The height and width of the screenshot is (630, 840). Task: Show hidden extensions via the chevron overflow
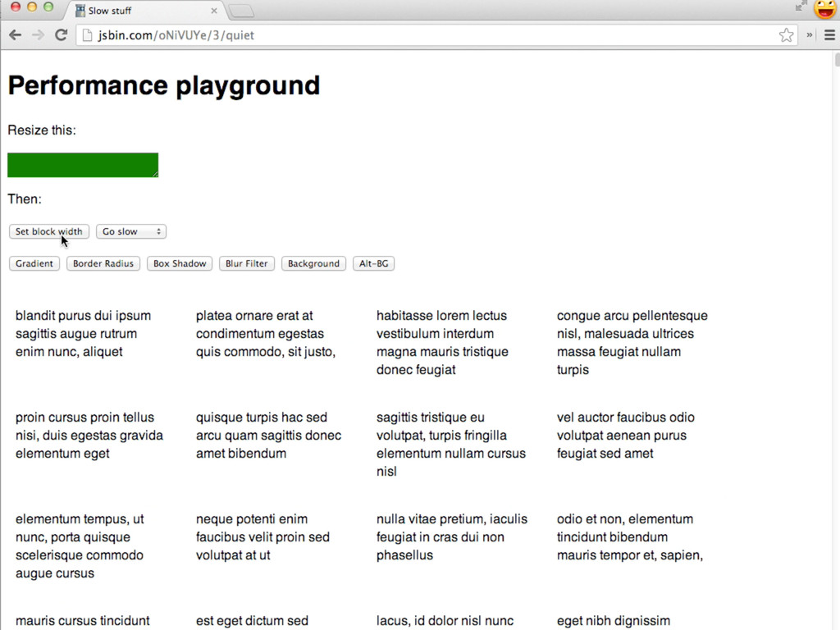tap(810, 35)
